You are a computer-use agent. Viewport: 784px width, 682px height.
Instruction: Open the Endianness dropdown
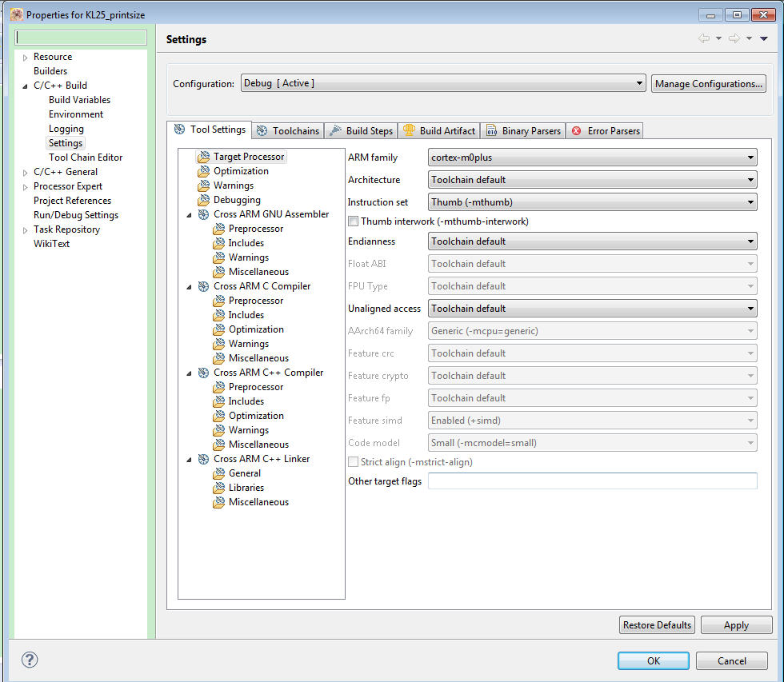593,241
